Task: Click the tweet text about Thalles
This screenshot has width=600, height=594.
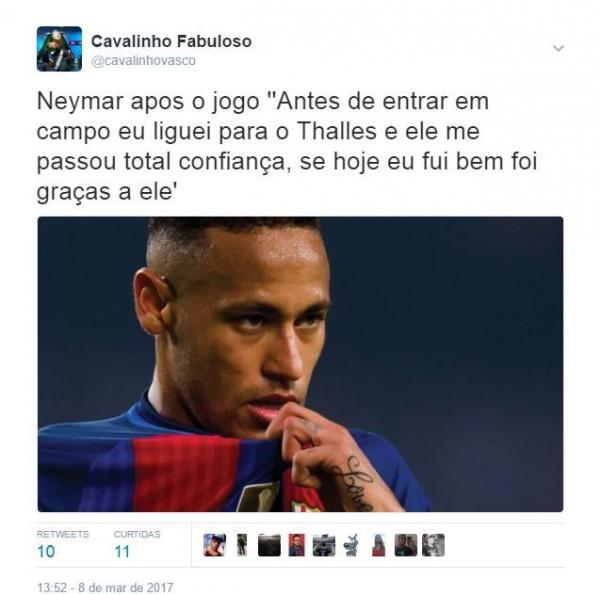Action: pyautogui.click(x=287, y=147)
